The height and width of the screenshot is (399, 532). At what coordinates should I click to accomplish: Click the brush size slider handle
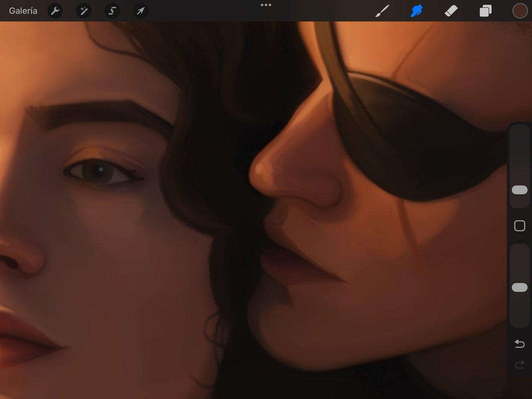[520, 190]
